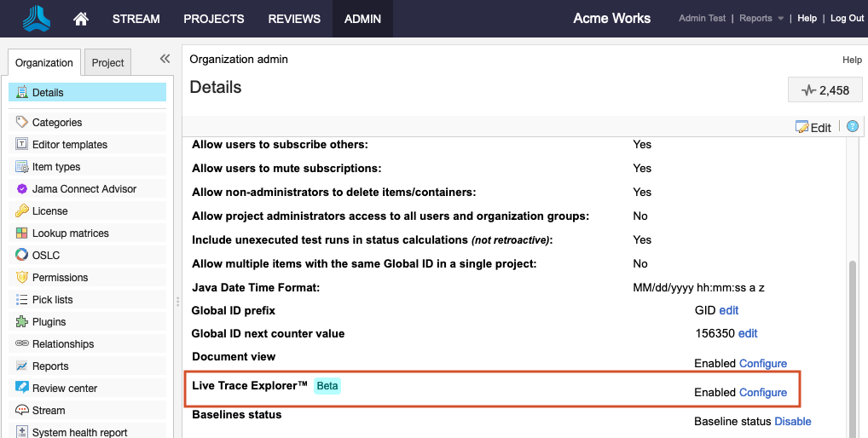Click the Jama Connect Advisor purple icon
This screenshot has width=868, height=438.
tap(21, 188)
